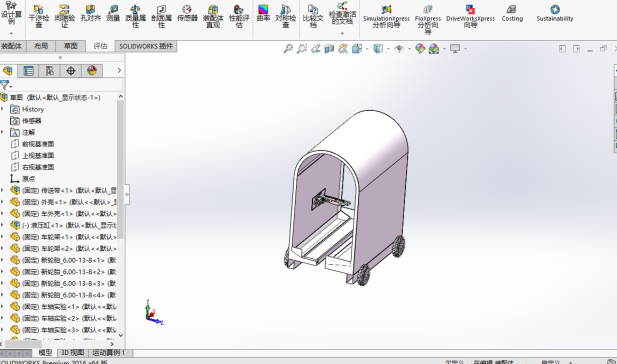Open the Costing tool

[512, 13]
